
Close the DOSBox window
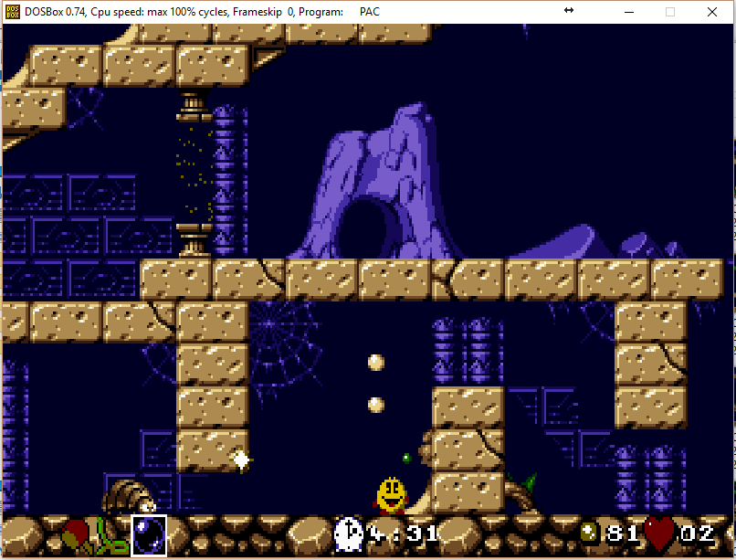(712, 12)
